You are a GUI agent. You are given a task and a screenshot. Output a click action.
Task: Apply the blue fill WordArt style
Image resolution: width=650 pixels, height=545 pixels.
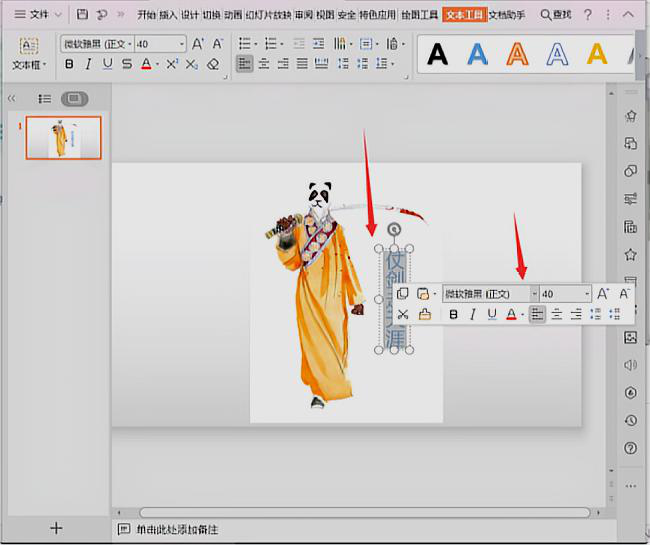coord(478,54)
